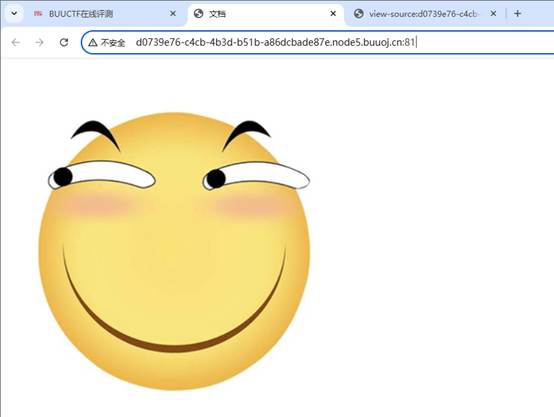Click the globe favicon on 文档 tab
The height and width of the screenshot is (417, 554).
199,14
